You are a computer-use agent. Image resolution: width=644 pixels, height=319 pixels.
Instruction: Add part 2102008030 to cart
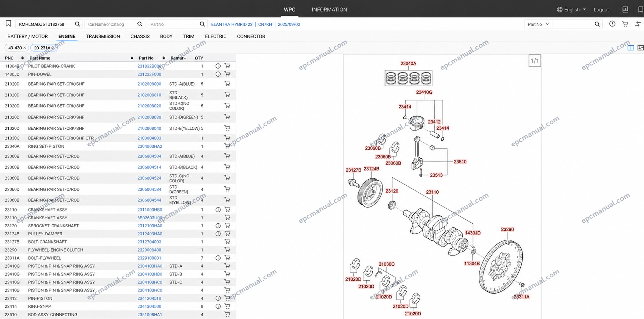coord(227,117)
